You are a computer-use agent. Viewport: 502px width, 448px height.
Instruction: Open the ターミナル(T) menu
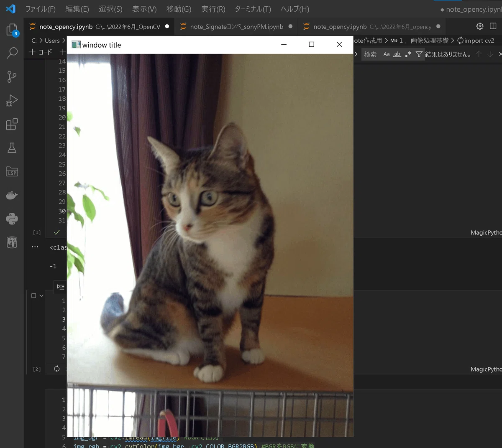253,9
